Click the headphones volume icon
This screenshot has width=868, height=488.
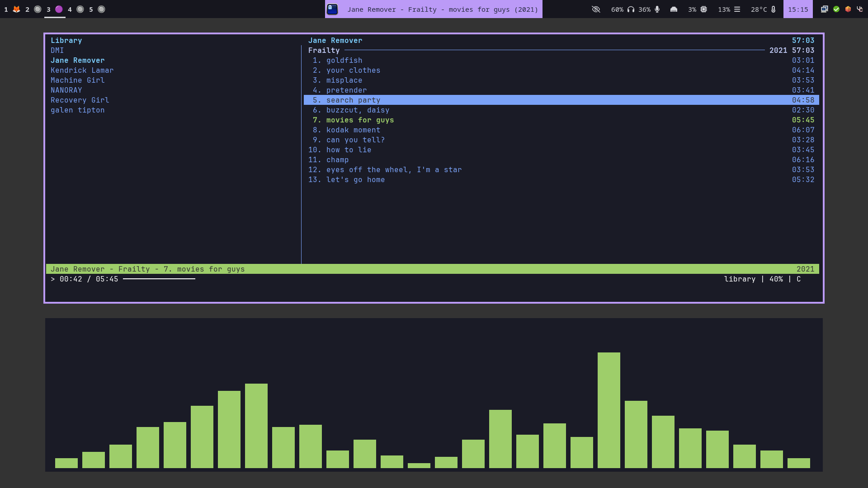coord(631,9)
